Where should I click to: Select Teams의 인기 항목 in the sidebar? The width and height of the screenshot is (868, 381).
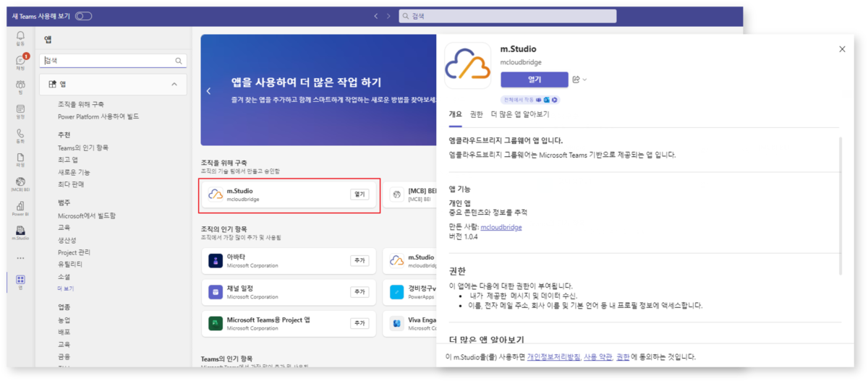point(83,147)
